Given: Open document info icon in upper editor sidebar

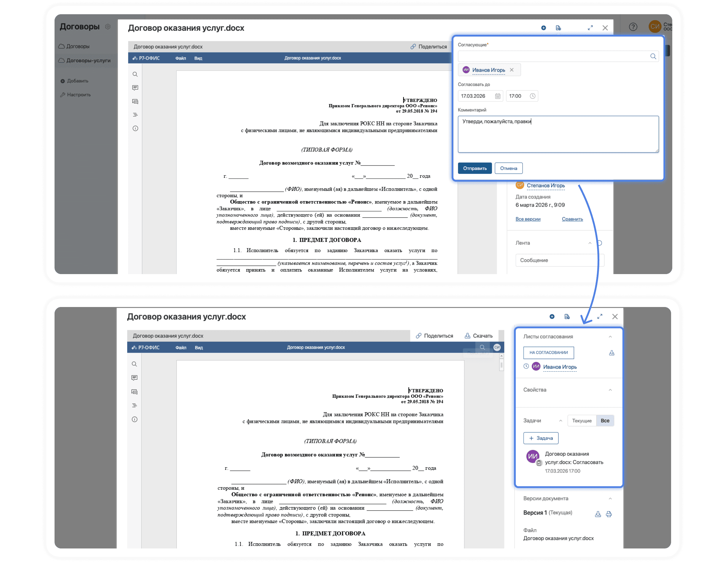Looking at the screenshot, I should [x=135, y=128].
